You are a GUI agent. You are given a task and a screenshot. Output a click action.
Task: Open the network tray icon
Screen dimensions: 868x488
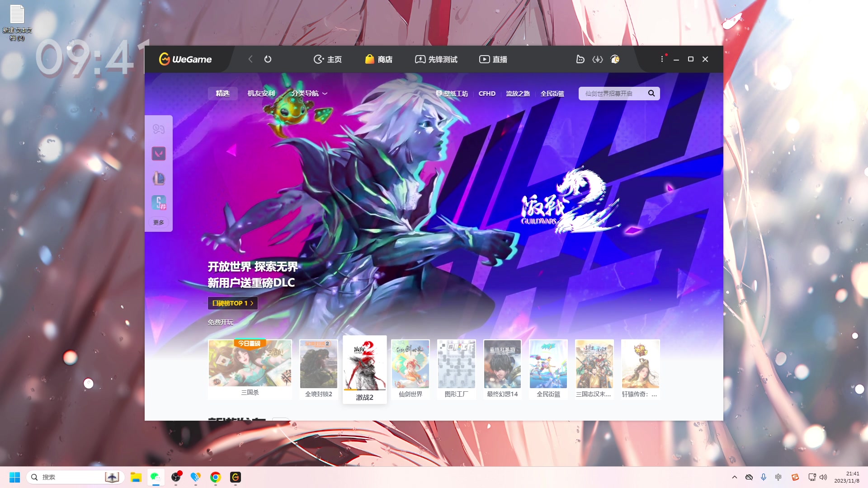click(812, 477)
